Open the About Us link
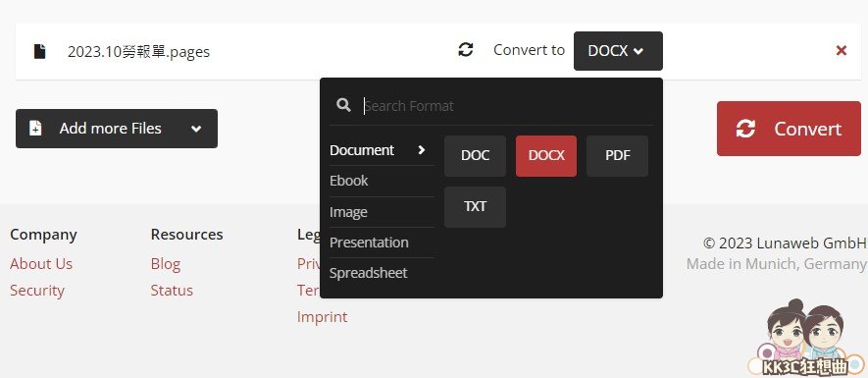 [41, 264]
